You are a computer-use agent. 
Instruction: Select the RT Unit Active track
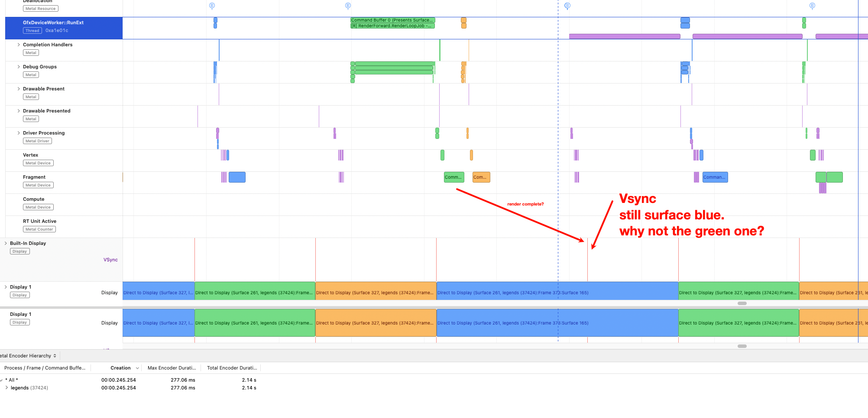[x=40, y=221]
